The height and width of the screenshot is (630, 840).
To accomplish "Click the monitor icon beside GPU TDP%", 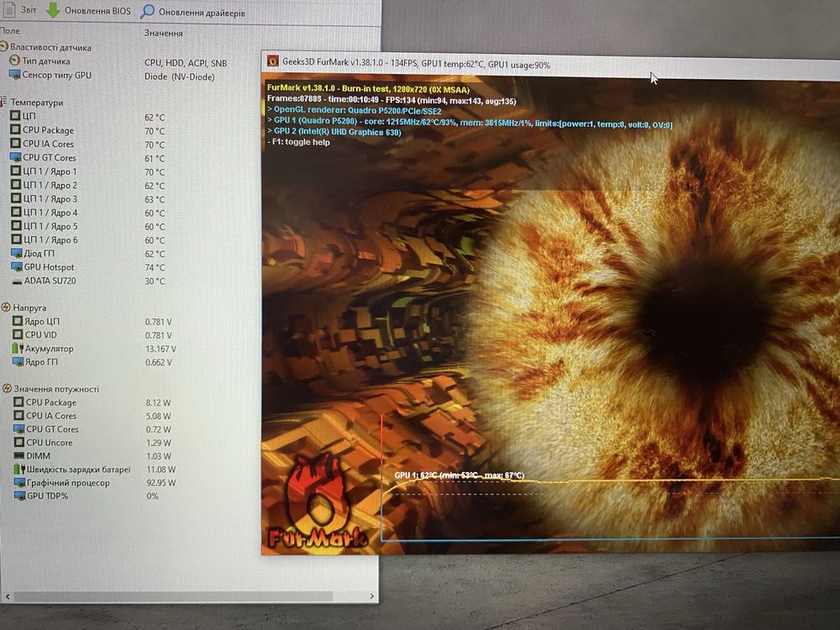I will click(20, 496).
